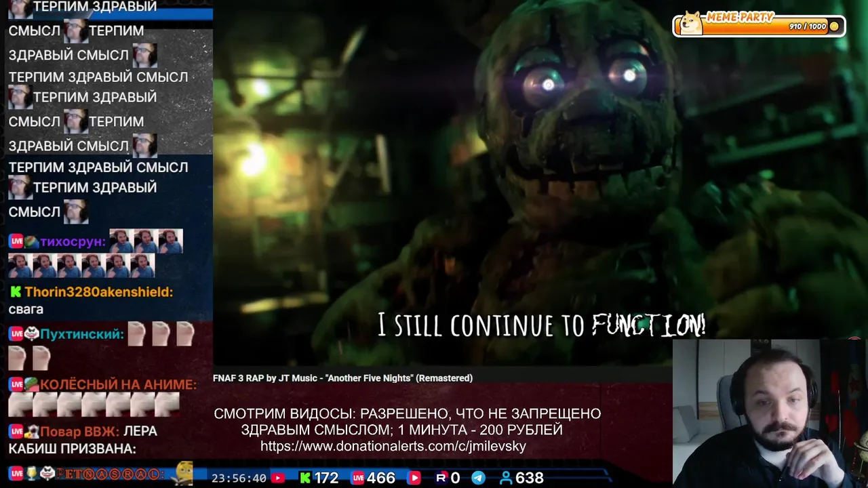Click the Kick badge before Thorin3280akenshield
This screenshot has width=868, height=488.
pyautogui.click(x=15, y=292)
